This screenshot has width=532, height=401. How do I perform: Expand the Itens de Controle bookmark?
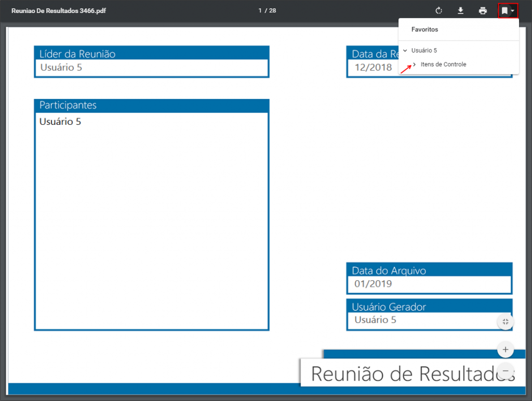[414, 64]
